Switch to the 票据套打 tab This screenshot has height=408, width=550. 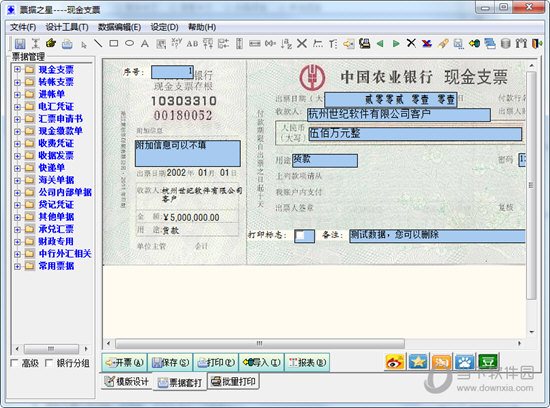(180, 383)
